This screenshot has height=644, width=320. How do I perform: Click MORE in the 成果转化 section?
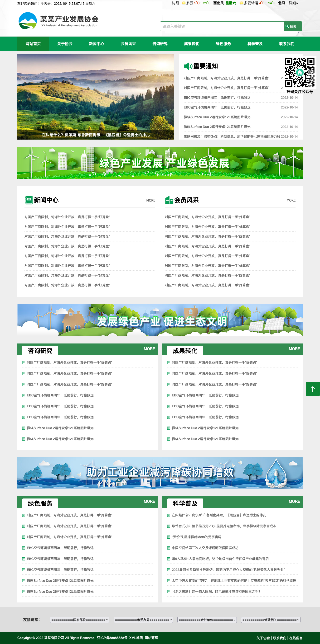(x=294, y=349)
